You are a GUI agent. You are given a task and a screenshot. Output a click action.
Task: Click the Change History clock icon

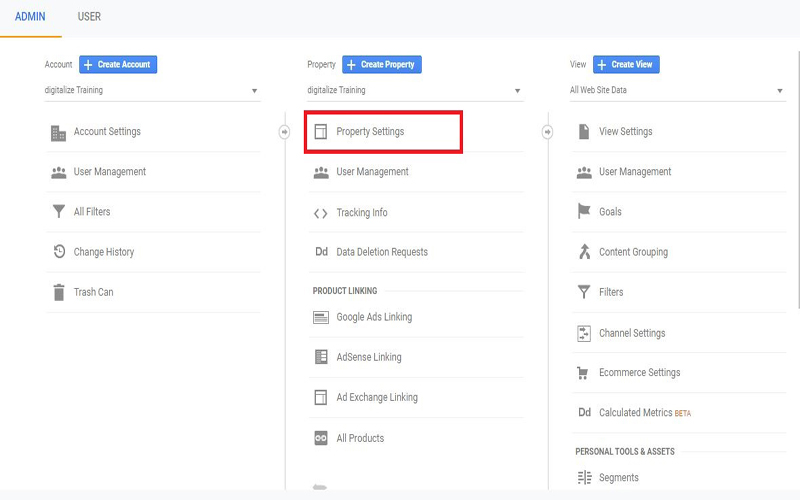pyautogui.click(x=58, y=252)
